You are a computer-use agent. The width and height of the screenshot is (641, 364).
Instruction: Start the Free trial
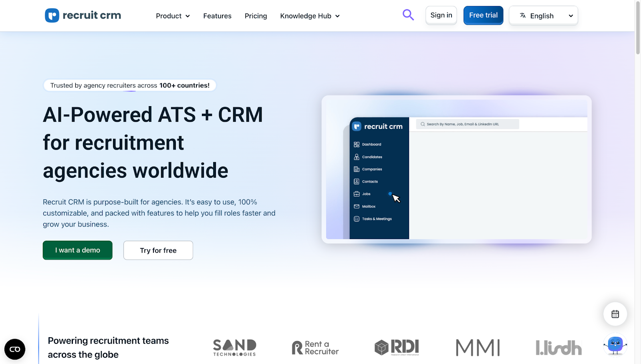click(x=483, y=15)
